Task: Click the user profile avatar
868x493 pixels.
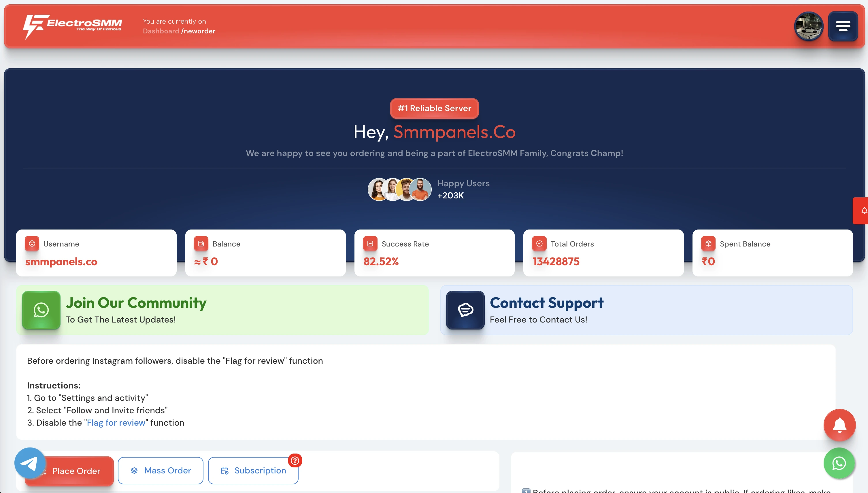Action: (808, 26)
